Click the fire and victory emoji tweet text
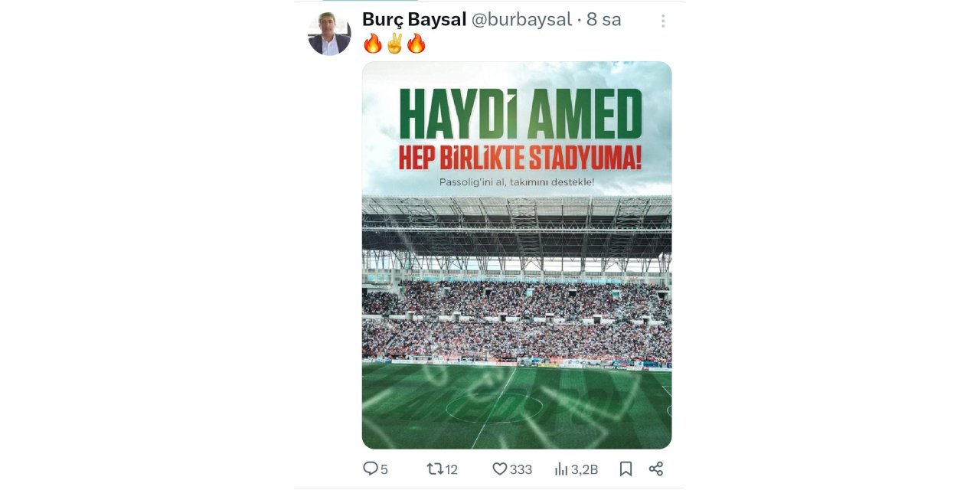The width and height of the screenshot is (980, 490). tap(394, 44)
